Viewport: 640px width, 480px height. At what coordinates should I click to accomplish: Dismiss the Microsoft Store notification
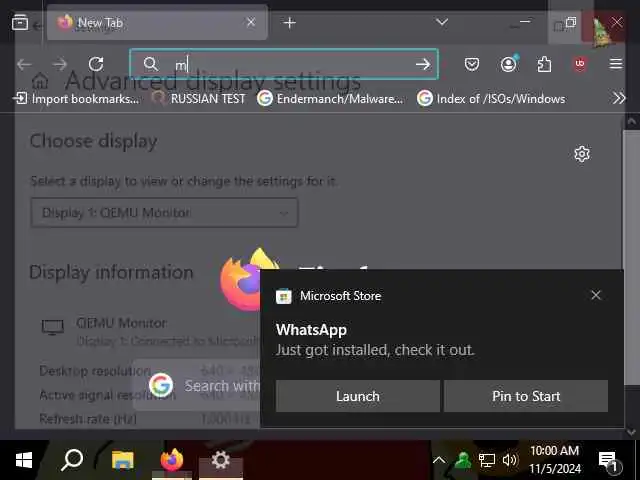pyautogui.click(x=596, y=295)
